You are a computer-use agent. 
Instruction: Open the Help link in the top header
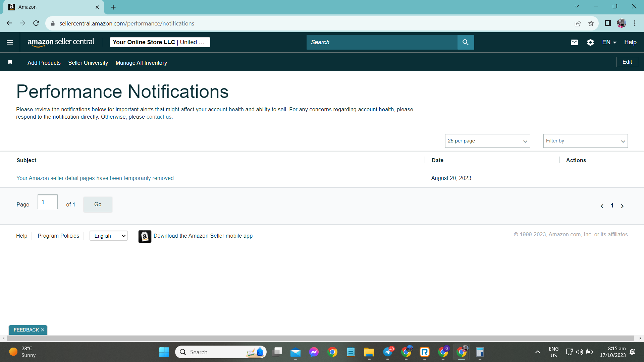630,42
